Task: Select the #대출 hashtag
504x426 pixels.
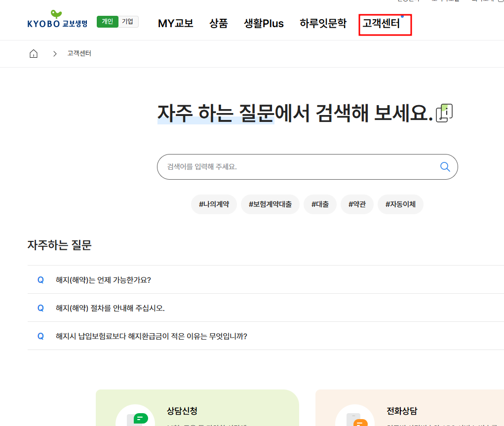Action: click(x=320, y=204)
